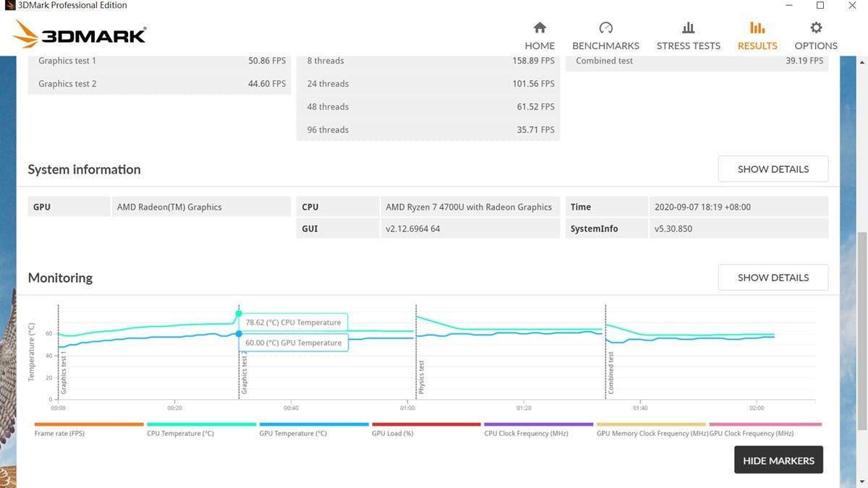Click the GPU Clock Frequency pink swatch
Screen dimensions: 868x488
pos(765,424)
